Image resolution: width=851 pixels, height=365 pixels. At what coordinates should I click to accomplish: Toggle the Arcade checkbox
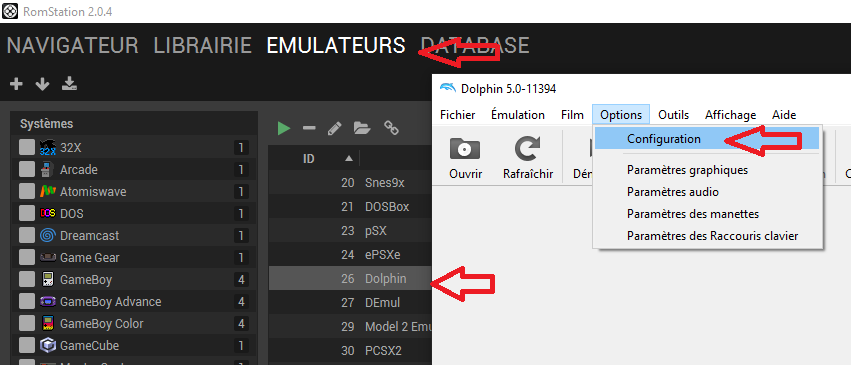(26, 170)
